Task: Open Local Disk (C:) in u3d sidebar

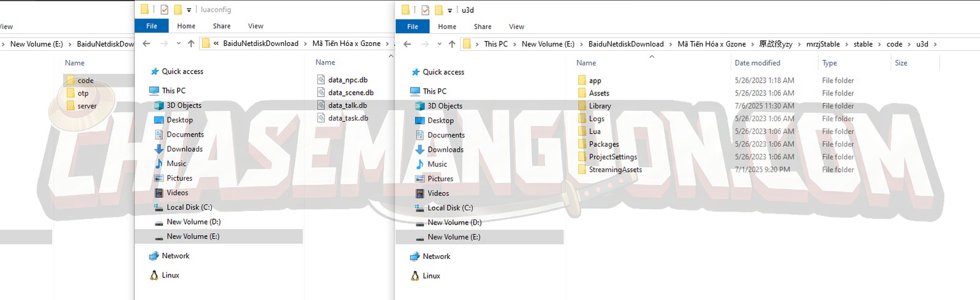Action: point(450,208)
